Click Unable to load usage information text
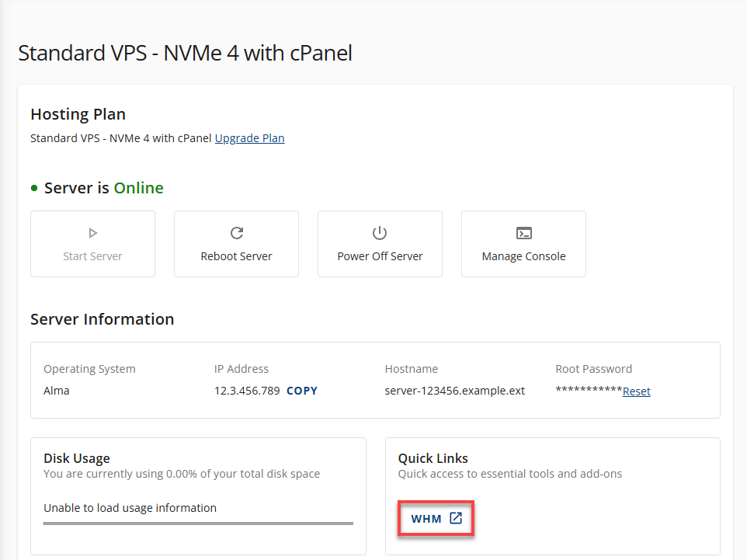This screenshot has height=560, width=747. click(x=130, y=508)
